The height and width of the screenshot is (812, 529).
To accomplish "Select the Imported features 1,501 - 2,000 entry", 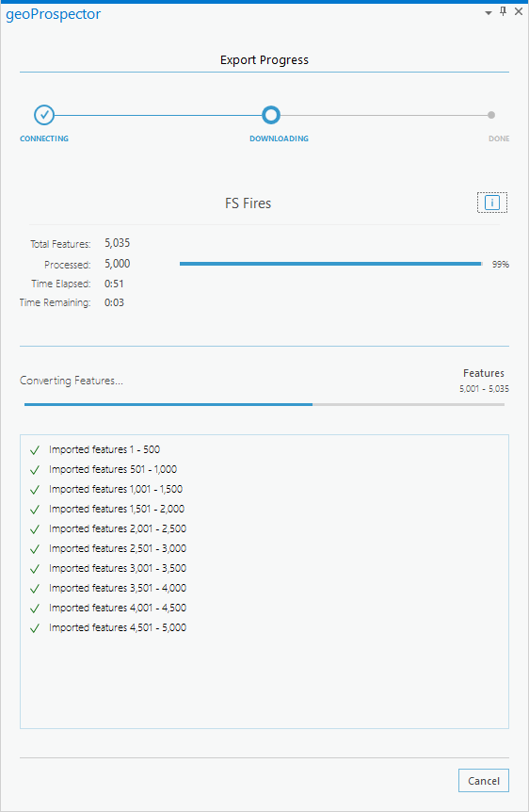I will [117, 509].
